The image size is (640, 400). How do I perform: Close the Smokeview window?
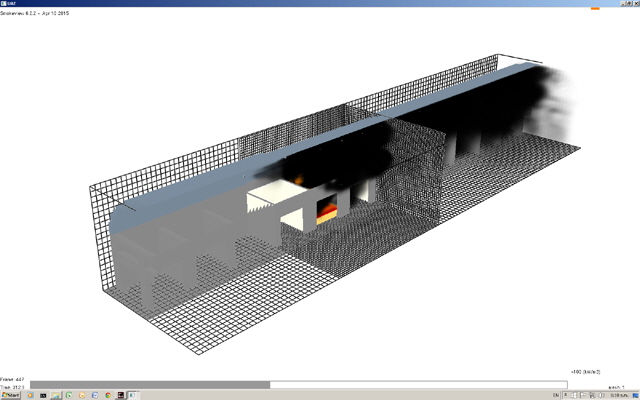tap(634, 4)
